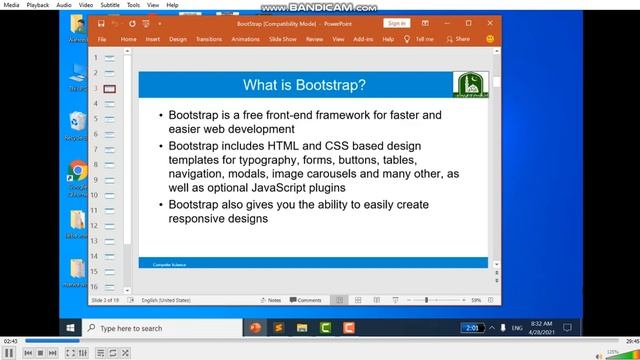Click the PowerPoint Share button
Viewport: 640px width, 360px height.
458,39
